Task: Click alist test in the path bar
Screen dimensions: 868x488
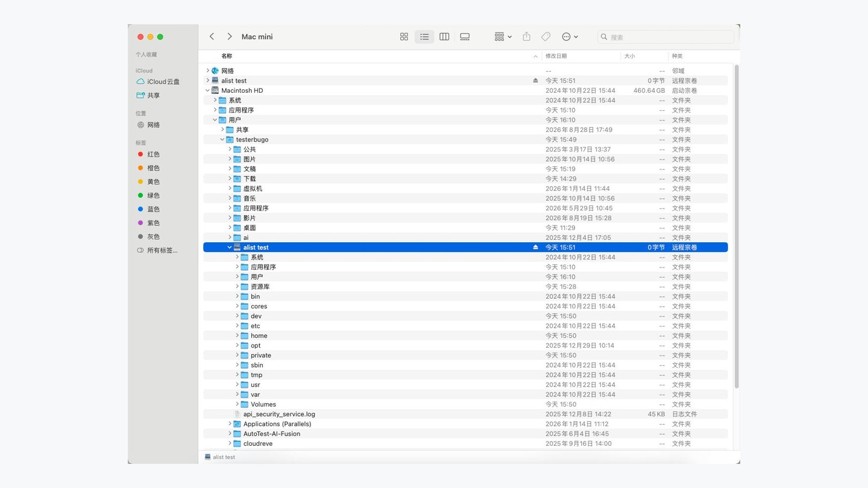Action: tap(220, 457)
